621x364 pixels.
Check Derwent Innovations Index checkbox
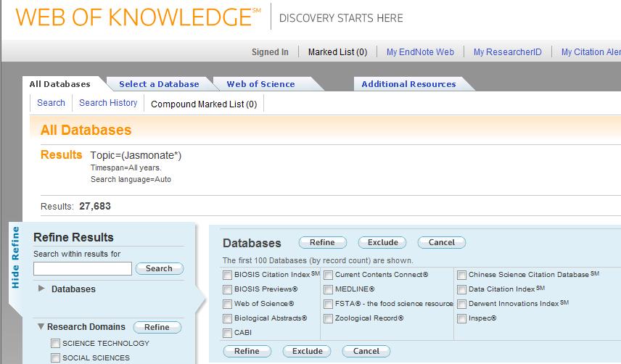(462, 304)
